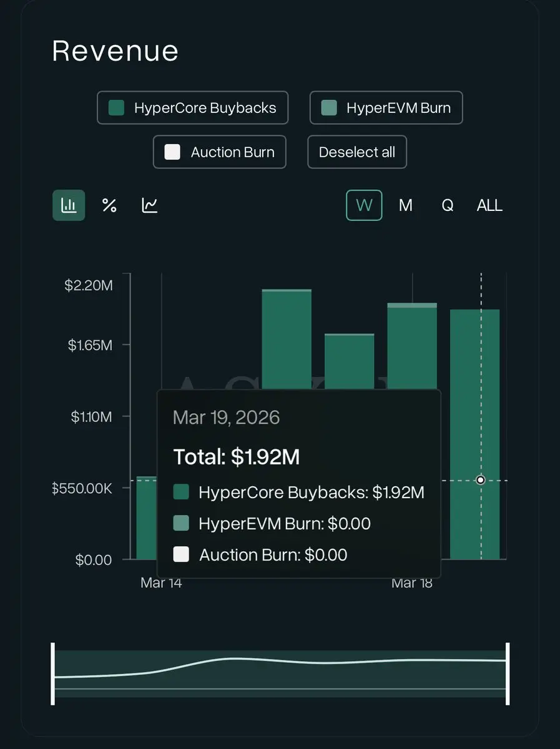Viewport: 560px width, 749px height.
Task: Click the HyperEVM Burn light-green legend swatch
Action: point(329,108)
